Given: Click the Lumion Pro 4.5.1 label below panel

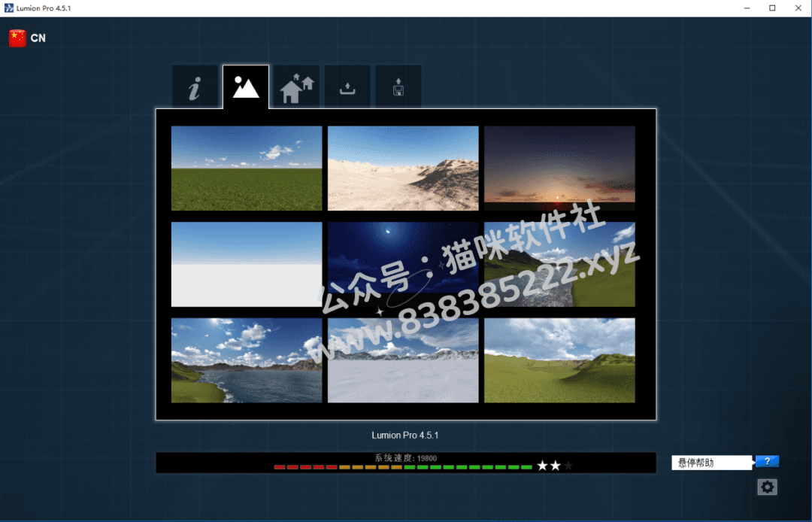Looking at the screenshot, I should click(x=405, y=435).
